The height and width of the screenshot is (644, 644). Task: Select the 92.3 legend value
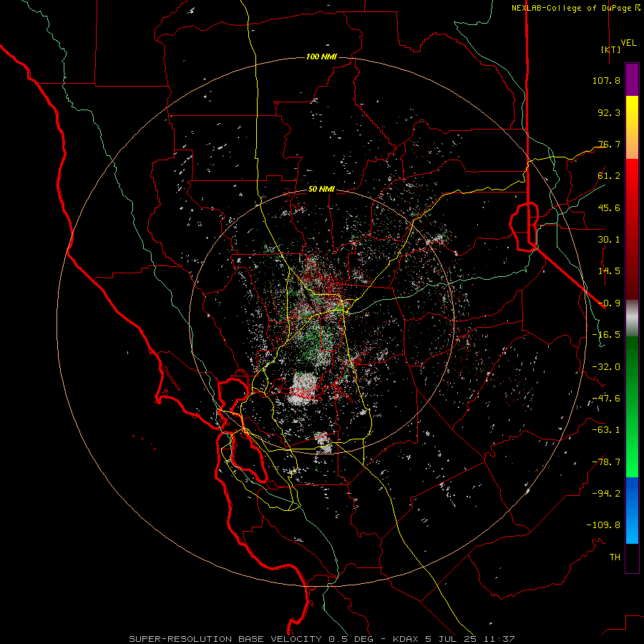(x=609, y=112)
